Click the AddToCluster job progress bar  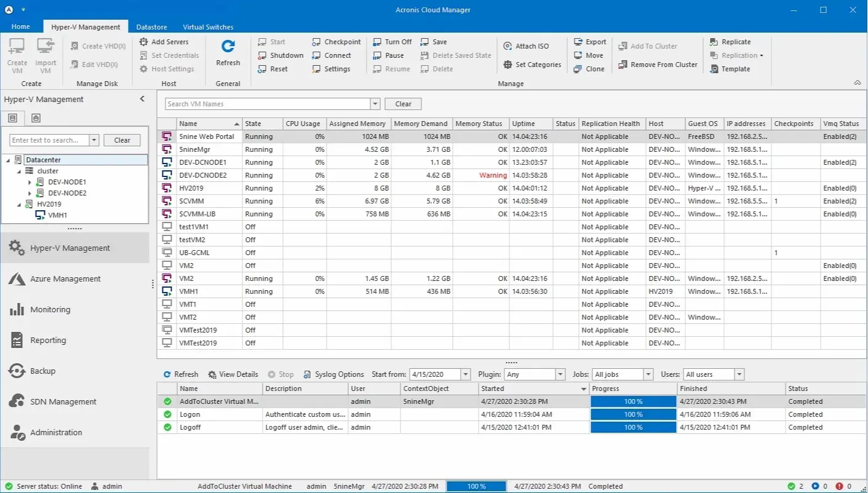pyautogui.click(x=633, y=401)
